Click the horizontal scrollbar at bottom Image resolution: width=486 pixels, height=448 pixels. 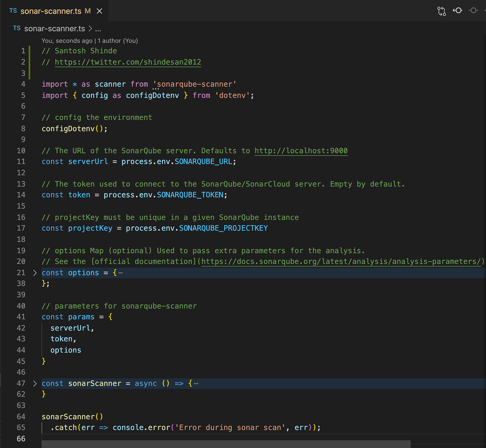click(x=226, y=444)
